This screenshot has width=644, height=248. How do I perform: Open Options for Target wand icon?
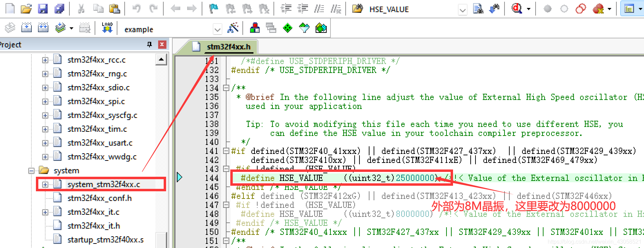(233, 28)
